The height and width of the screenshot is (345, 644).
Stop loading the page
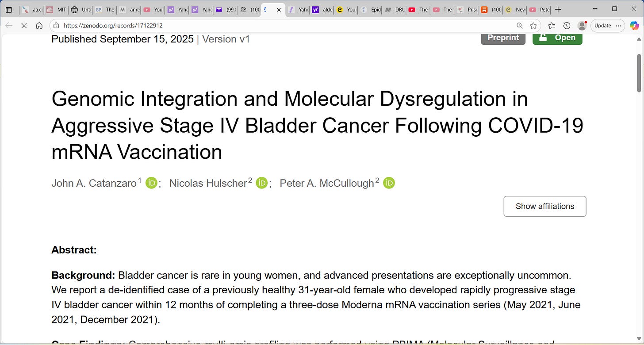[24, 26]
